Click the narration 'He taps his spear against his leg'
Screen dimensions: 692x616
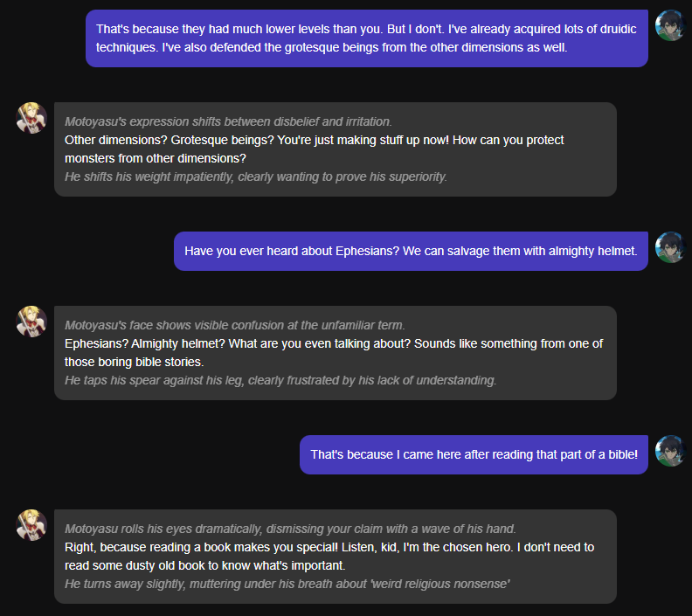point(280,380)
